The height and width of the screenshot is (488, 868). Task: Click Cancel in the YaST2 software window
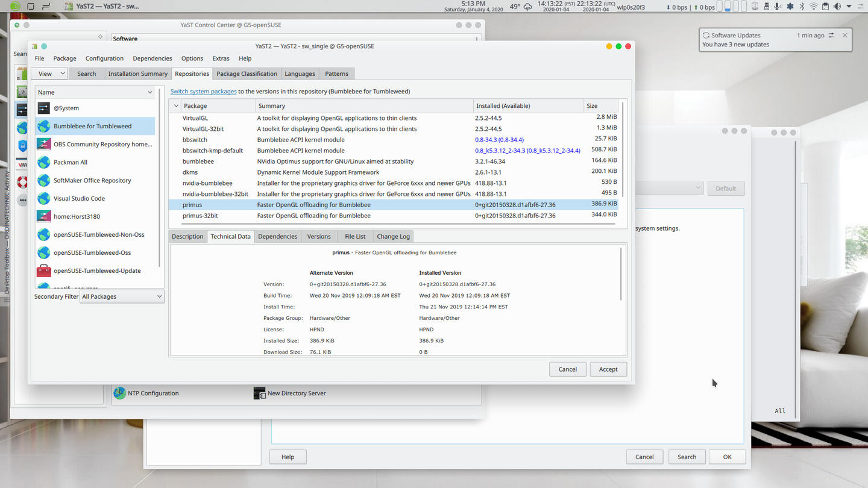coord(567,369)
